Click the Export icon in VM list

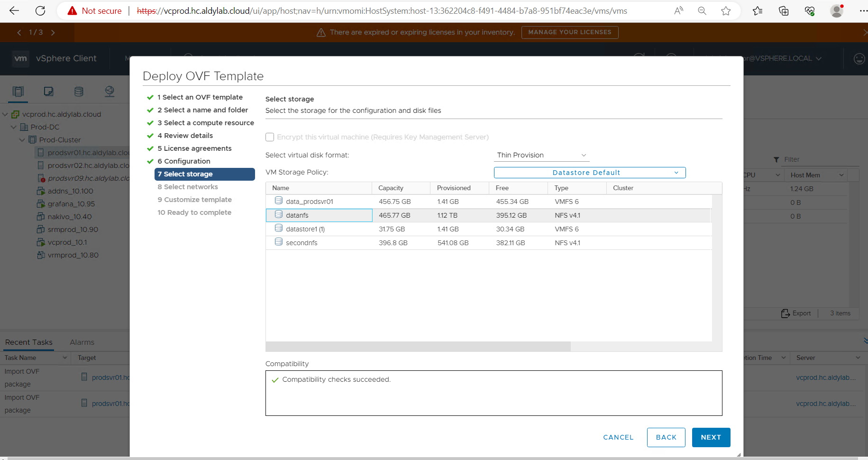(x=786, y=313)
